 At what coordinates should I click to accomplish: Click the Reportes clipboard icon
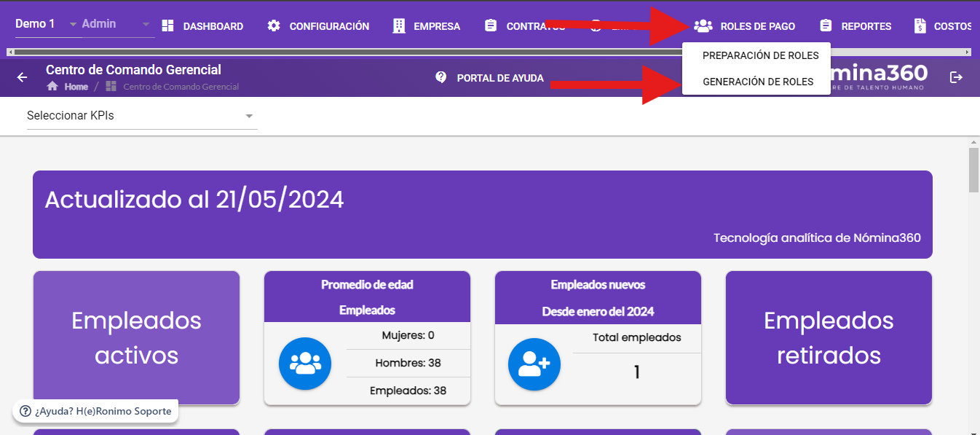coord(826,26)
